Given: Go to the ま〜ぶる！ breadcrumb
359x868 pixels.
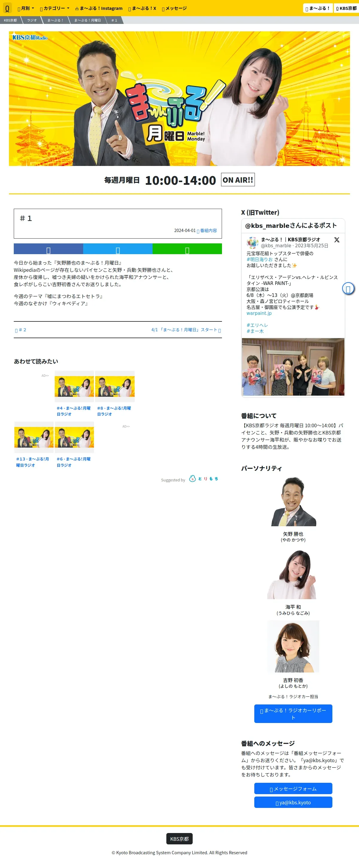Looking at the screenshot, I should [x=55, y=20].
